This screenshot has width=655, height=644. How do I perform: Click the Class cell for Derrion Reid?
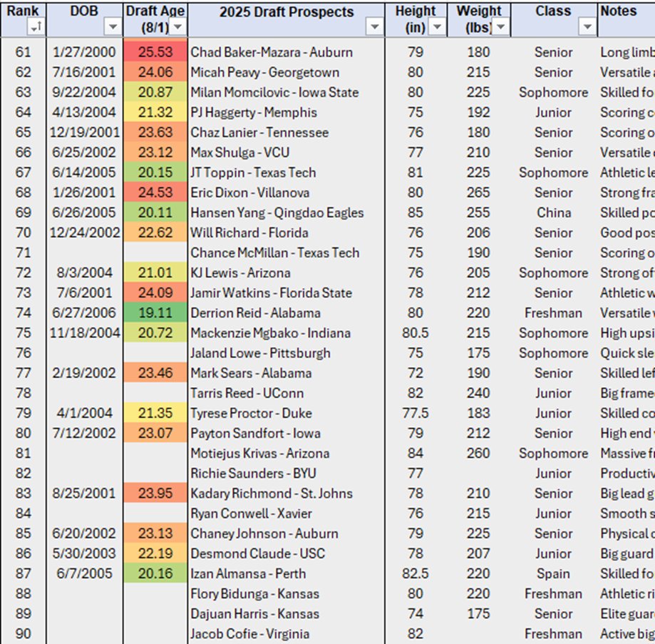pos(554,313)
